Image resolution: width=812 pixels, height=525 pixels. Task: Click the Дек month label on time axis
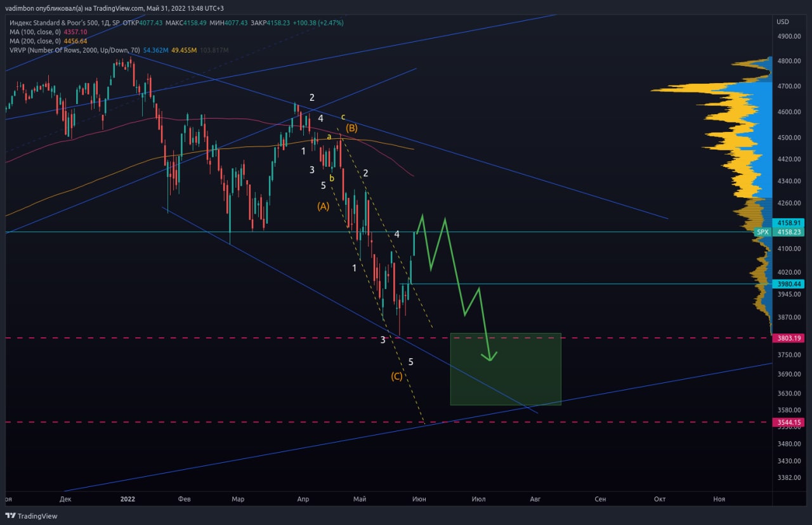(x=66, y=499)
